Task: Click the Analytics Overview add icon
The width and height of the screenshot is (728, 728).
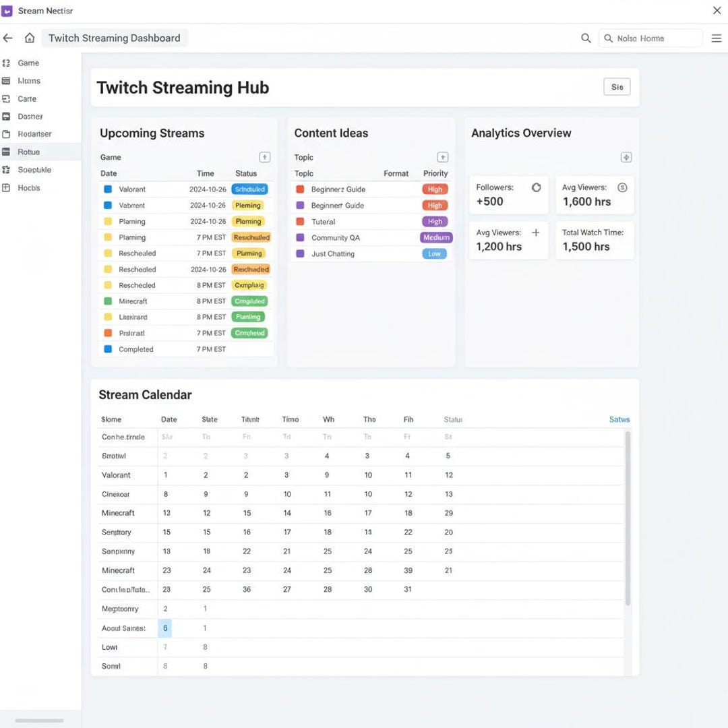Action: 626,157
